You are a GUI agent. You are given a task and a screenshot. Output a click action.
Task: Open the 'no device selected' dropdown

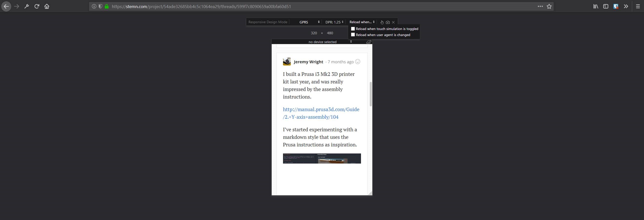322,42
